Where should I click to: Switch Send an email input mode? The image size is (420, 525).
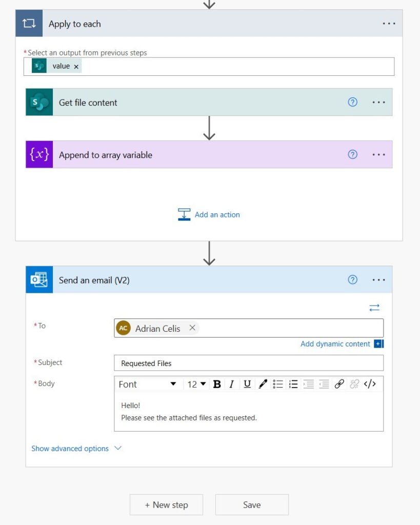pos(374,308)
